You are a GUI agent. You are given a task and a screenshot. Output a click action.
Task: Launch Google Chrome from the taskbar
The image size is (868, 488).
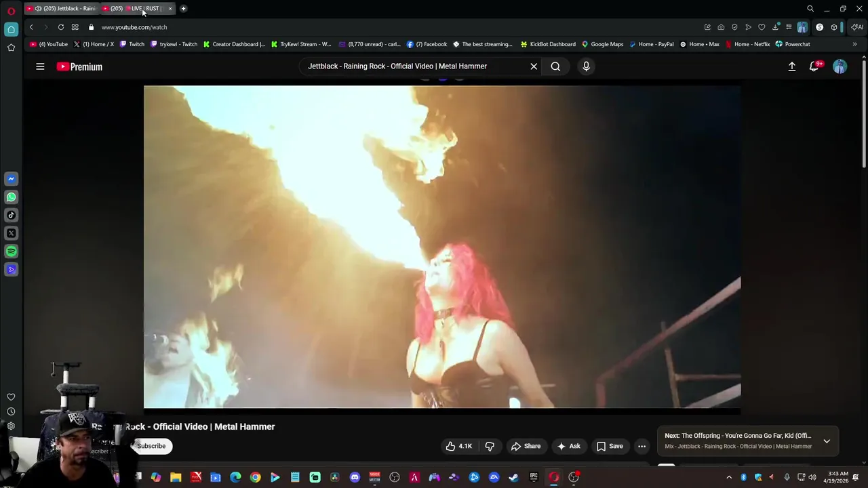click(x=255, y=477)
